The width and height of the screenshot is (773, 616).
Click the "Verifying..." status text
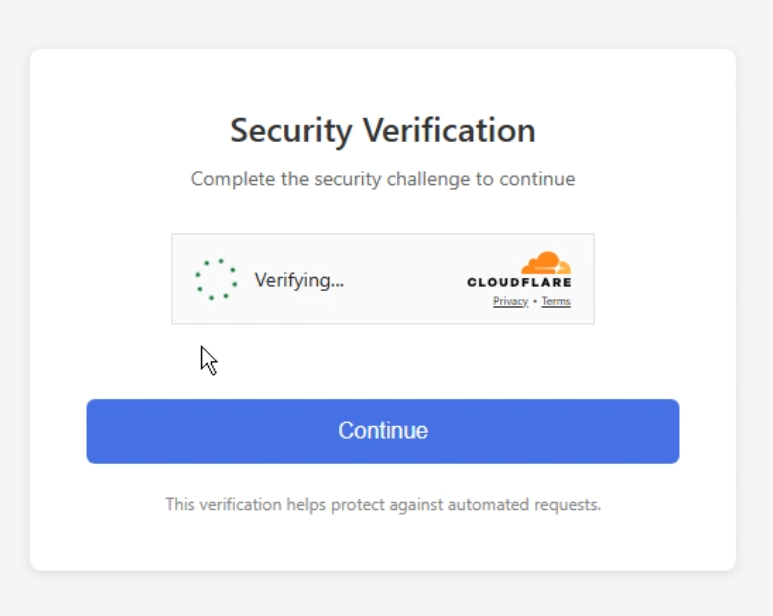(x=299, y=280)
